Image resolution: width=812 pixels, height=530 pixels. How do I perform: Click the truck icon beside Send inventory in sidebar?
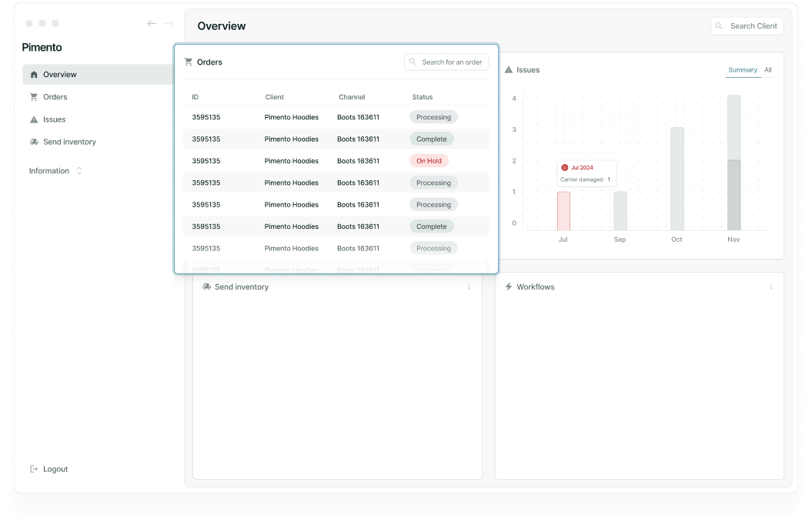(34, 142)
